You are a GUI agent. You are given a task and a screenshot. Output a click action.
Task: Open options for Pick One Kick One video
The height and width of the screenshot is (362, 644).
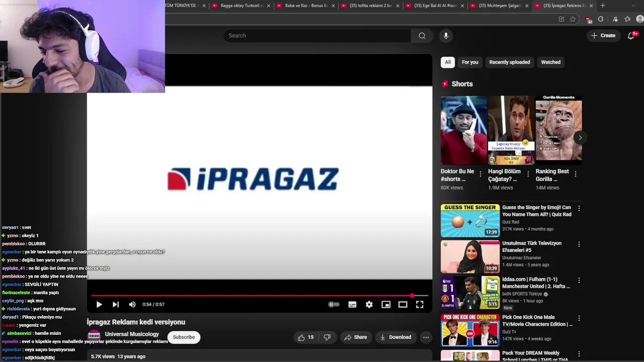click(x=579, y=318)
